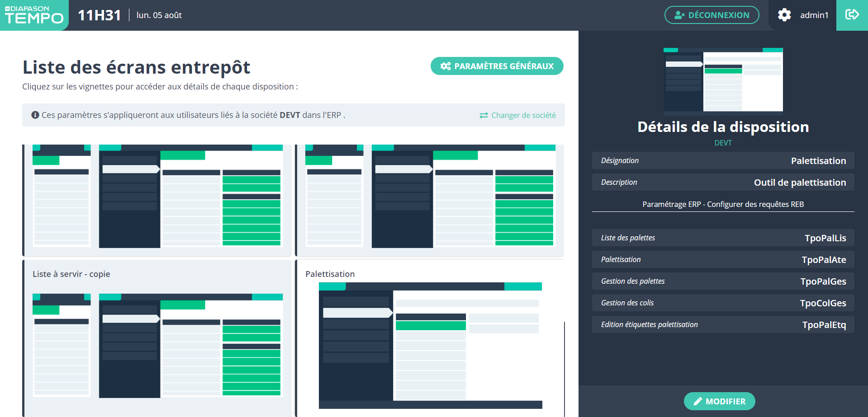Image resolution: width=868 pixels, height=417 pixels.
Task: Click the Changer de société link
Action: (523, 115)
